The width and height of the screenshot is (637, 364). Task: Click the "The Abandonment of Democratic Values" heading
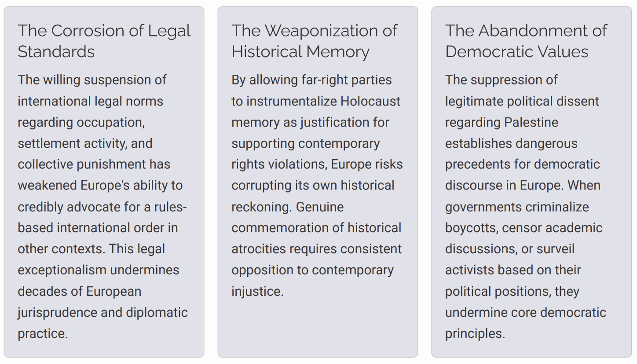pyautogui.click(x=526, y=41)
